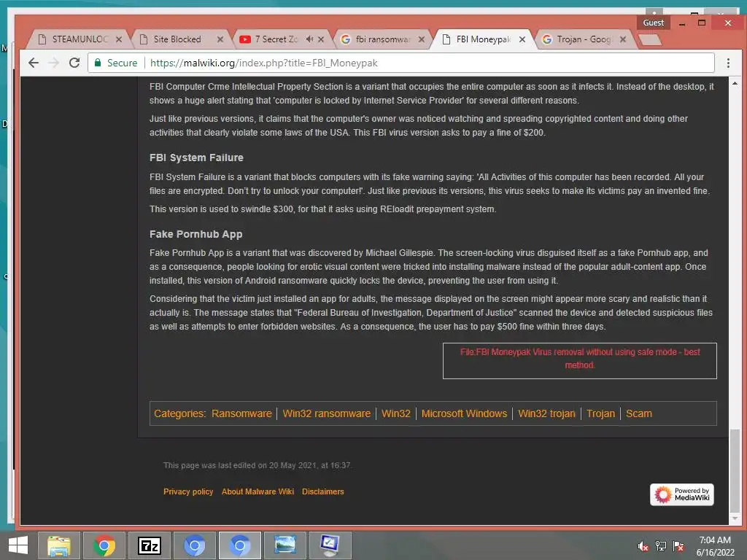Open the Privacy policy link
Image resolution: width=747 pixels, height=560 pixels.
[x=188, y=491]
